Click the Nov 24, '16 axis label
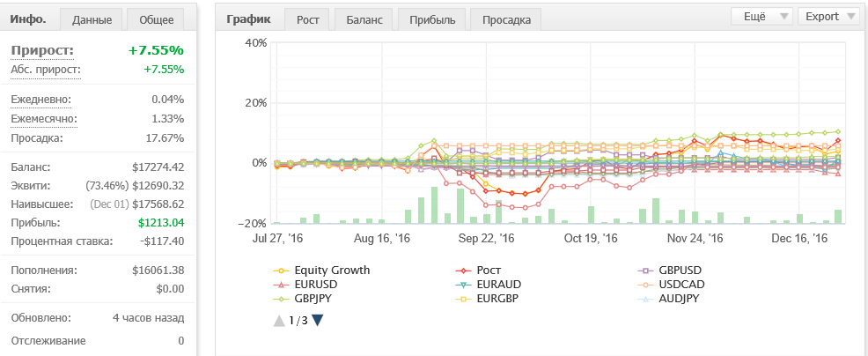The height and width of the screenshot is (356, 868). click(x=695, y=239)
